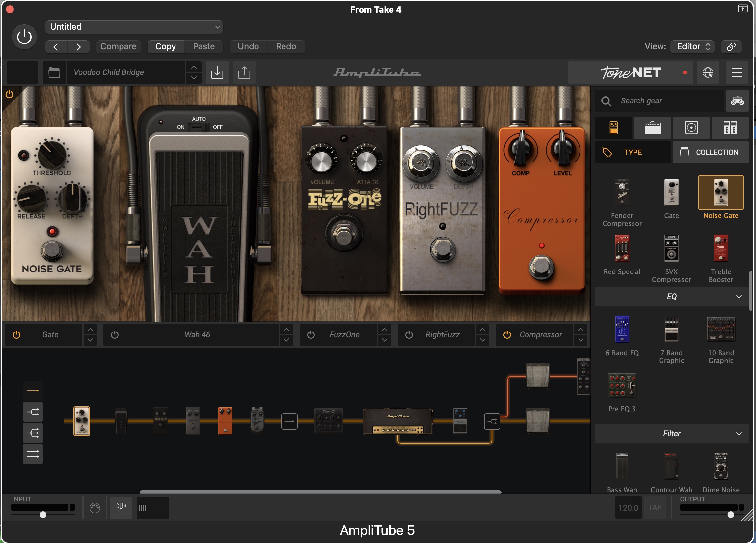Select the Red Special pedal thumbnail
This screenshot has height=543, width=756.
[x=622, y=248]
